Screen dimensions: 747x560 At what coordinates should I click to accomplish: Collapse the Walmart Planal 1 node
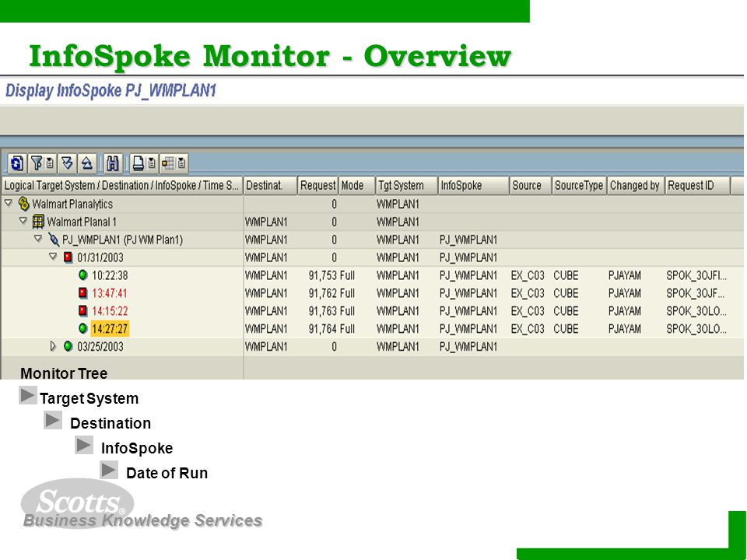tap(23, 221)
